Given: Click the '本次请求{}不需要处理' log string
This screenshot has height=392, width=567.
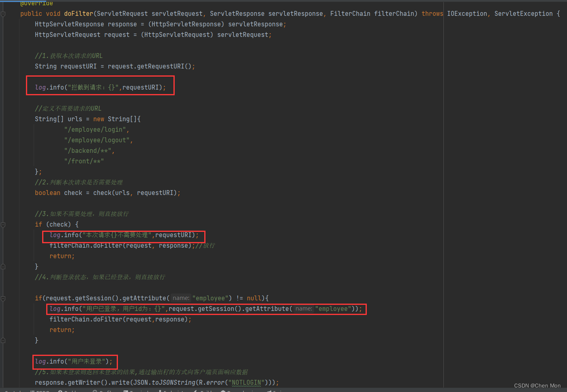Looking at the screenshot, I should pyautogui.click(x=117, y=235).
